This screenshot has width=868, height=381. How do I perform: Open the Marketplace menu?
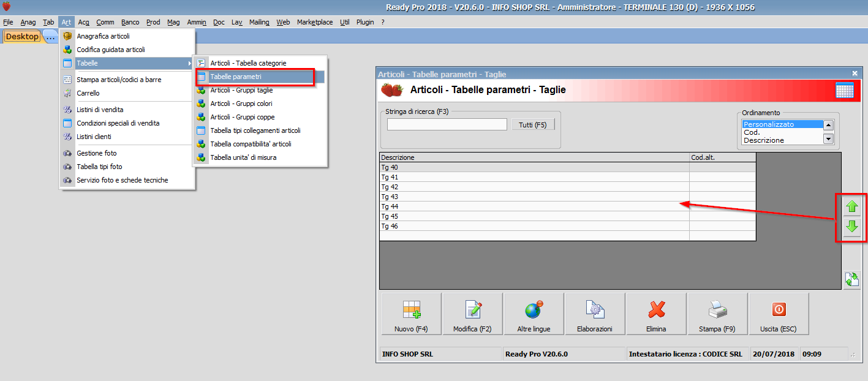[x=315, y=22]
